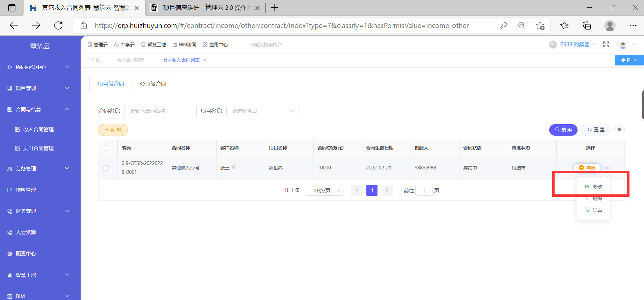The image size is (644, 300).
Task: Click 重置 button
Action: pyautogui.click(x=596, y=130)
